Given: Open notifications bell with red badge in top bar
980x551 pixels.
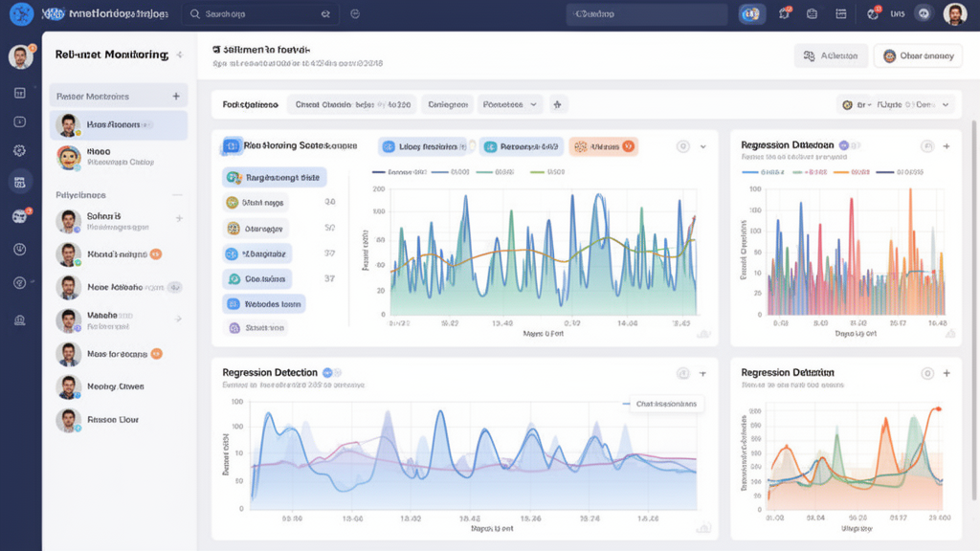Looking at the screenshot, I should 785,13.
